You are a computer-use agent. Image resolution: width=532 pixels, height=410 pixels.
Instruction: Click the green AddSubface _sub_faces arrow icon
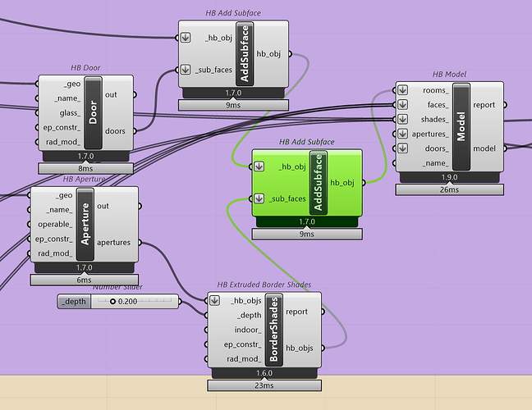point(259,198)
